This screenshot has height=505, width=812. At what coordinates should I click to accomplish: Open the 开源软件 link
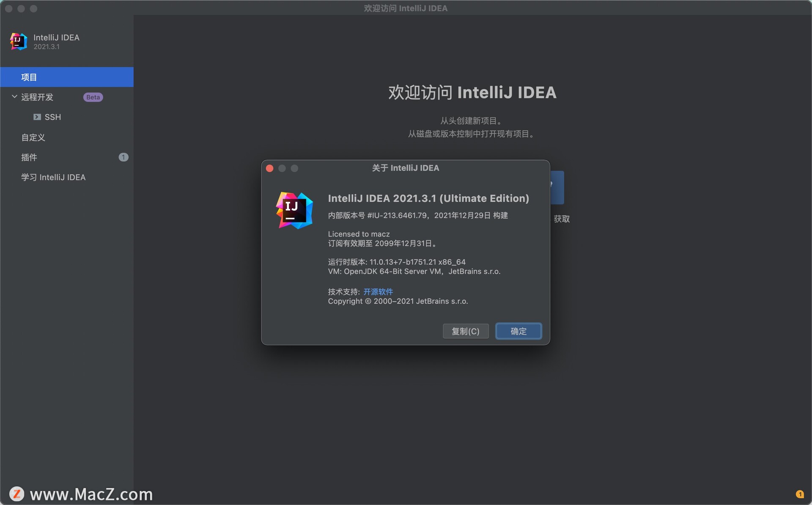tap(378, 292)
